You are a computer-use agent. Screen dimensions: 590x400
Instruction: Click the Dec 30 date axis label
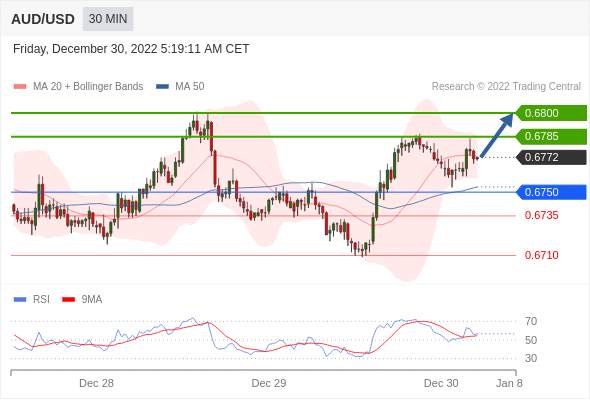click(x=441, y=383)
